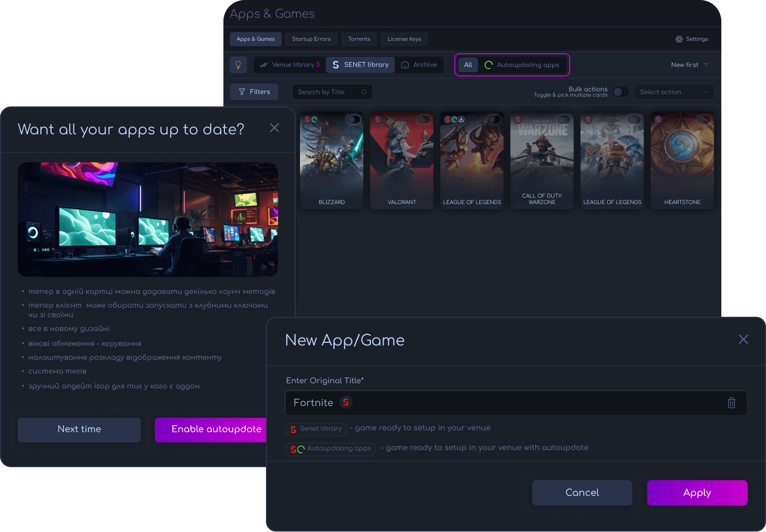
Task: Switch to the Startup Errors tab
Action: coord(311,39)
